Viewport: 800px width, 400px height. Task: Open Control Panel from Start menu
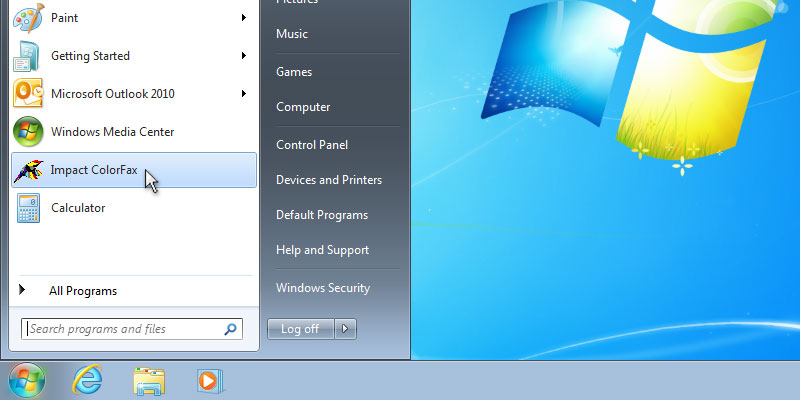[x=312, y=145]
